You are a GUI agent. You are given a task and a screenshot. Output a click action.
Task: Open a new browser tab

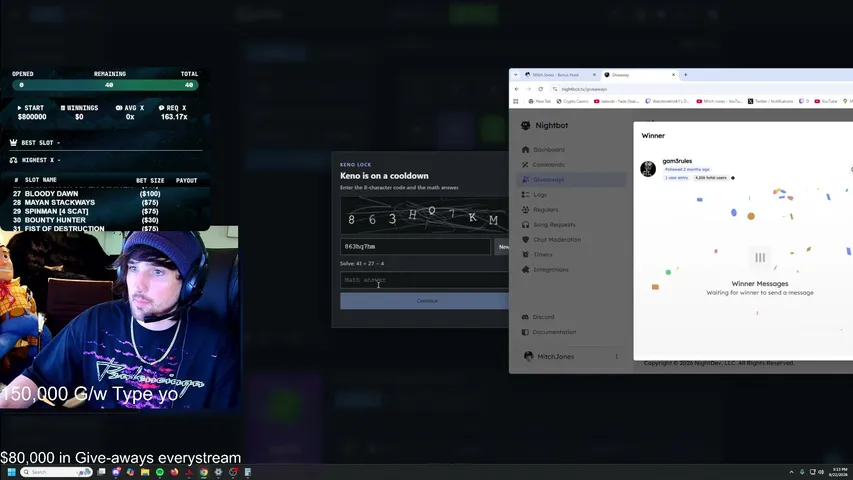[685, 75]
